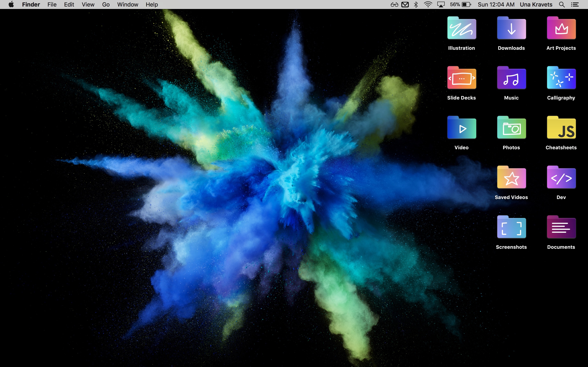This screenshot has height=367, width=588.
Task: Open the Bluetooth status menu
Action: [416, 4]
